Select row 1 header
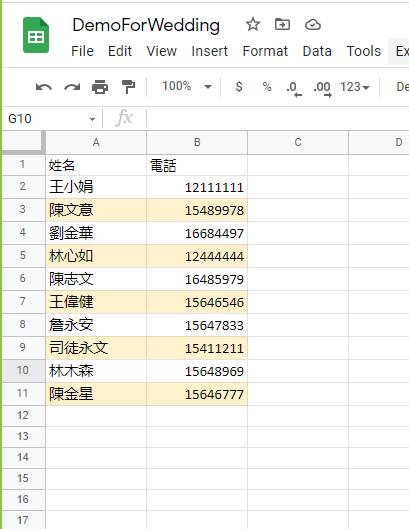The width and height of the screenshot is (409, 529). [24, 165]
